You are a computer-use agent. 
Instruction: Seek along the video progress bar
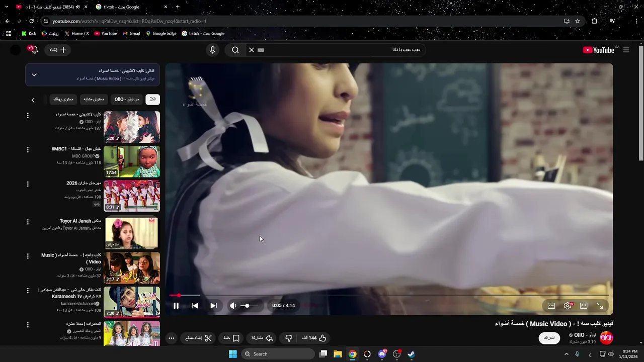(389, 295)
